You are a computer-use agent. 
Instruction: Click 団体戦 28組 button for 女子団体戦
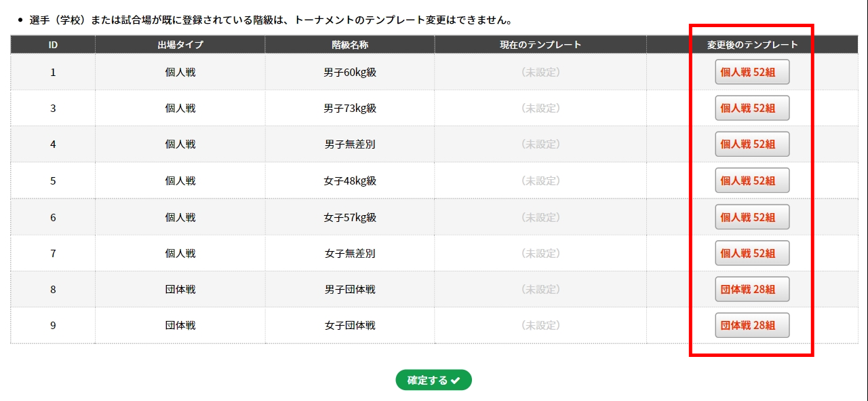point(752,325)
